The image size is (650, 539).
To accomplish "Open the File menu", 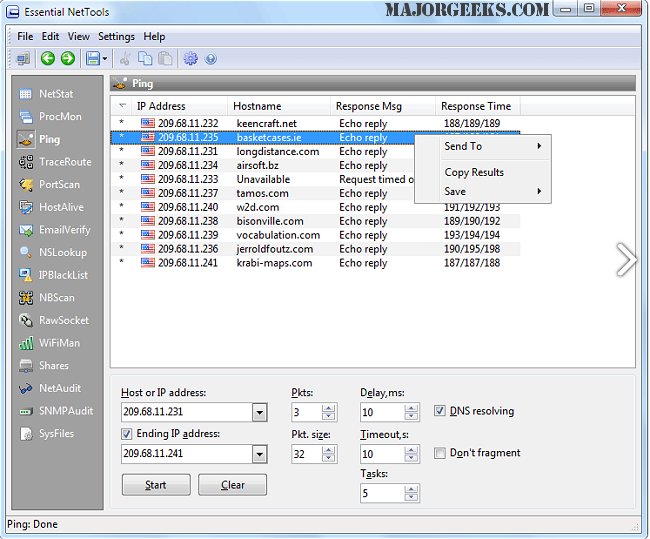I will pos(25,36).
